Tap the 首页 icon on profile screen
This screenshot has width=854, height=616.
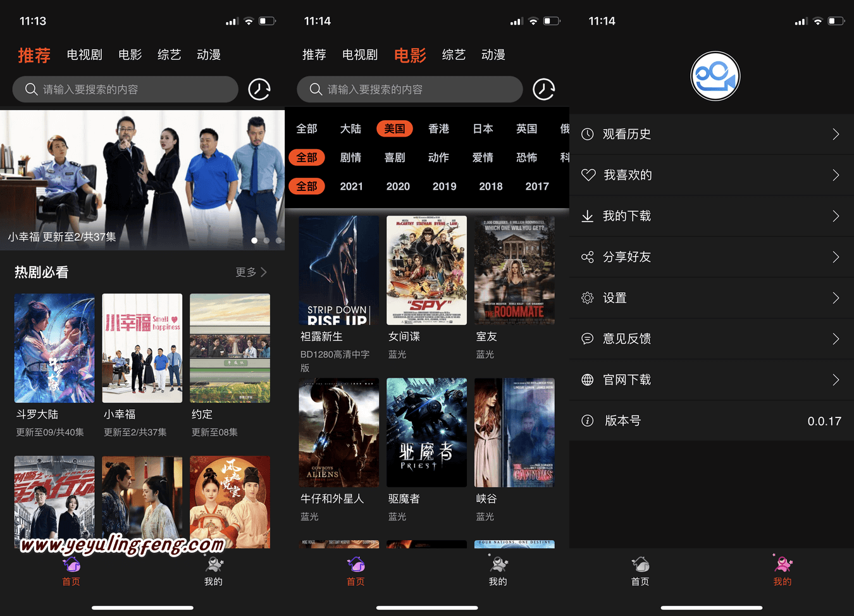point(640,564)
